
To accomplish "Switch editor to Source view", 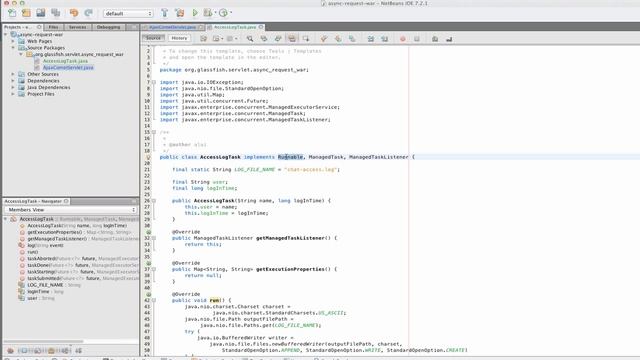I will pos(153,38).
